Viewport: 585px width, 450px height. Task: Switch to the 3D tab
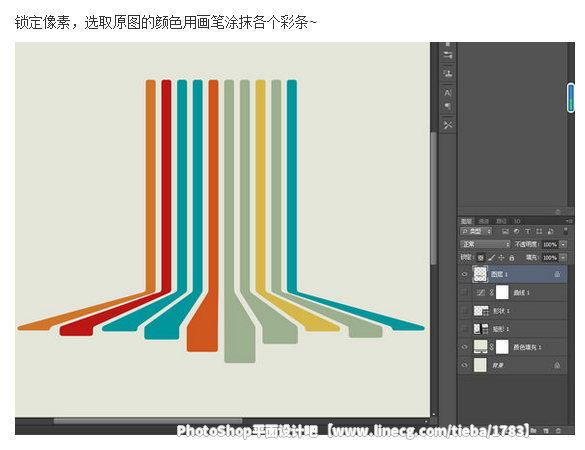click(517, 221)
